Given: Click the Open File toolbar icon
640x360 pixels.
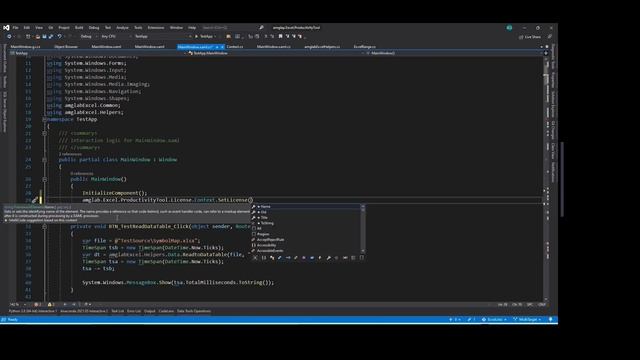Looking at the screenshot, I should (38, 36).
